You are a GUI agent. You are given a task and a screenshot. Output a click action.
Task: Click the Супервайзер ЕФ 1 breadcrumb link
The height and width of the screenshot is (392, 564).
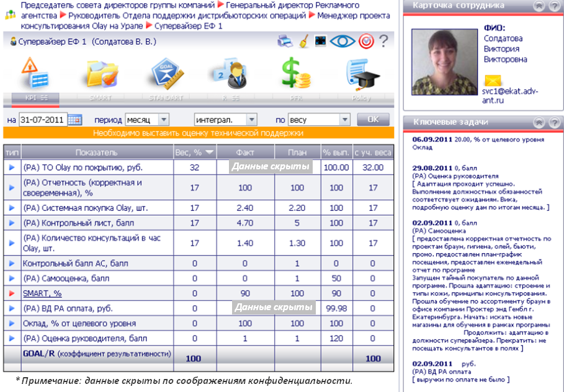tap(189, 26)
